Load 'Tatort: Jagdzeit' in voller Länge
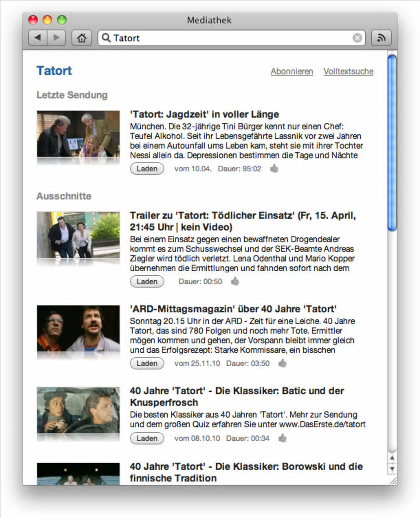 [x=147, y=169]
